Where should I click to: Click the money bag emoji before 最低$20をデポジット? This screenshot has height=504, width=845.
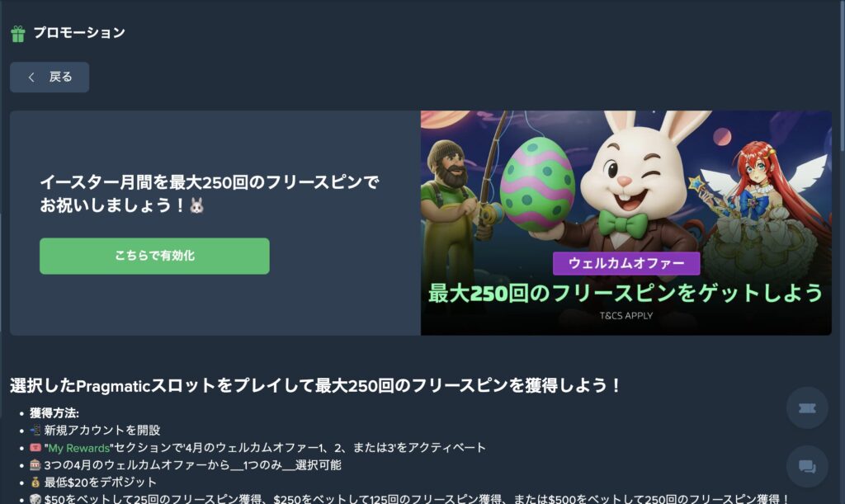tap(35, 482)
